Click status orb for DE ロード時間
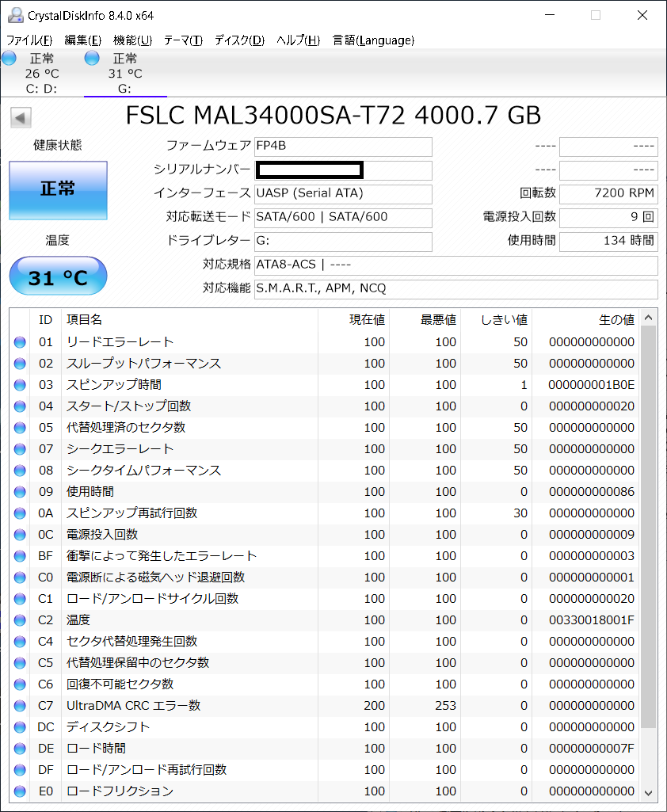Screen dimensions: 667x812 coord(20,749)
